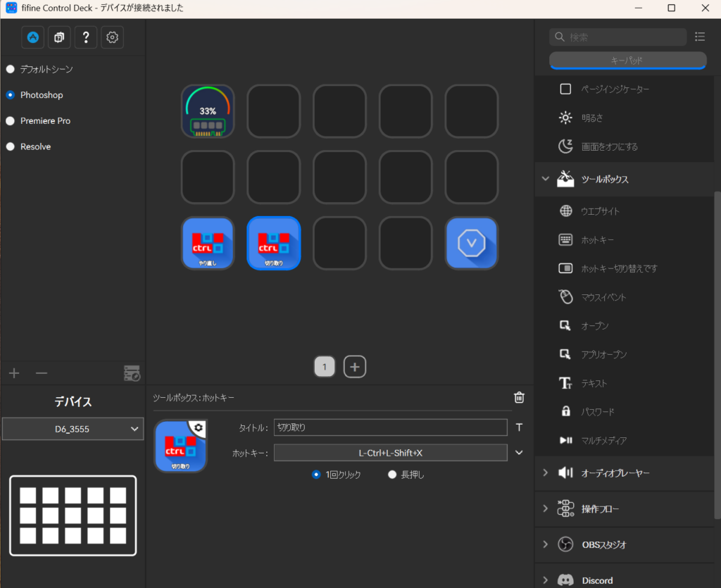The width and height of the screenshot is (721, 588).
Task: Open the D6_3555 device dropdown
Action: pyautogui.click(x=73, y=429)
